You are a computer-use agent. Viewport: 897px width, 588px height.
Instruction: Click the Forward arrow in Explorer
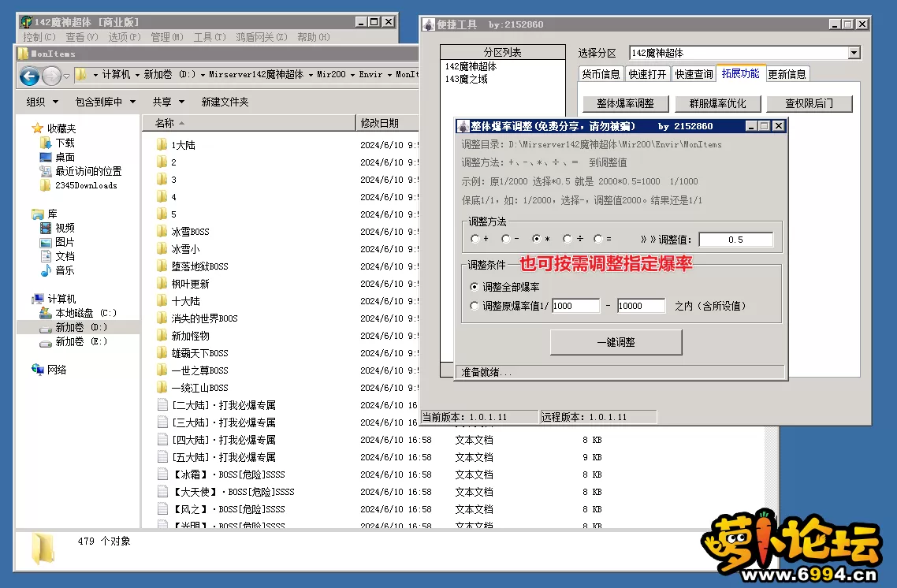click(x=51, y=76)
